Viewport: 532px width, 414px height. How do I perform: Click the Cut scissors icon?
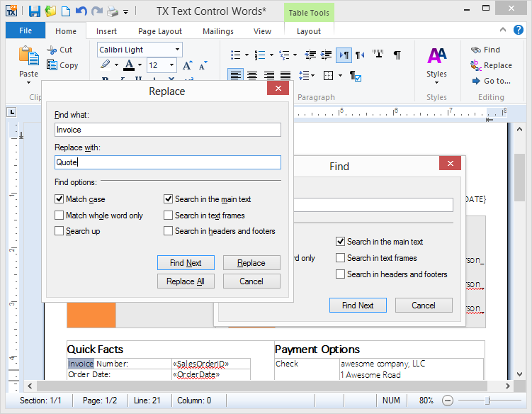(52, 50)
